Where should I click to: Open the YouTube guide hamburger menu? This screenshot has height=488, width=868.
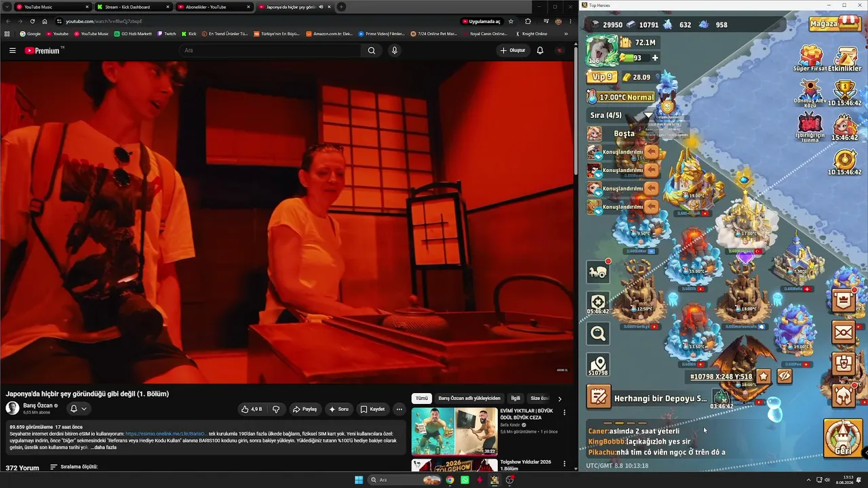click(x=12, y=50)
